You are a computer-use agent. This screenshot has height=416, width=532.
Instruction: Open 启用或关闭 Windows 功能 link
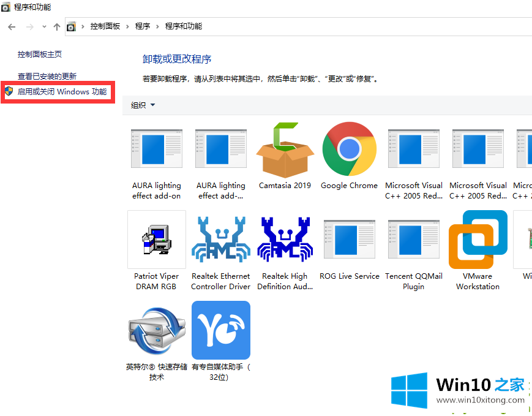pos(62,91)
